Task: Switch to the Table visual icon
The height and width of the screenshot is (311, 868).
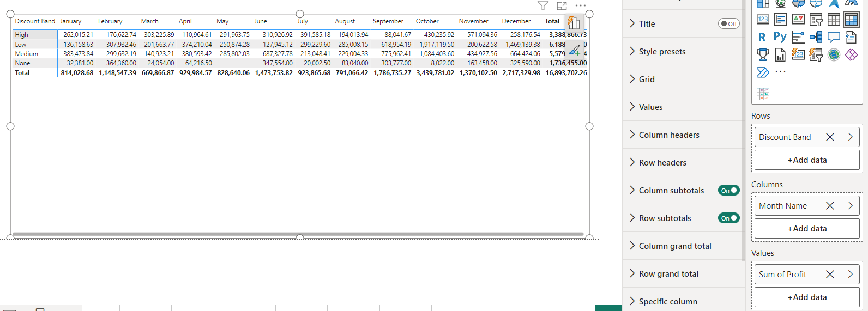Action: (x=834, y=20)
